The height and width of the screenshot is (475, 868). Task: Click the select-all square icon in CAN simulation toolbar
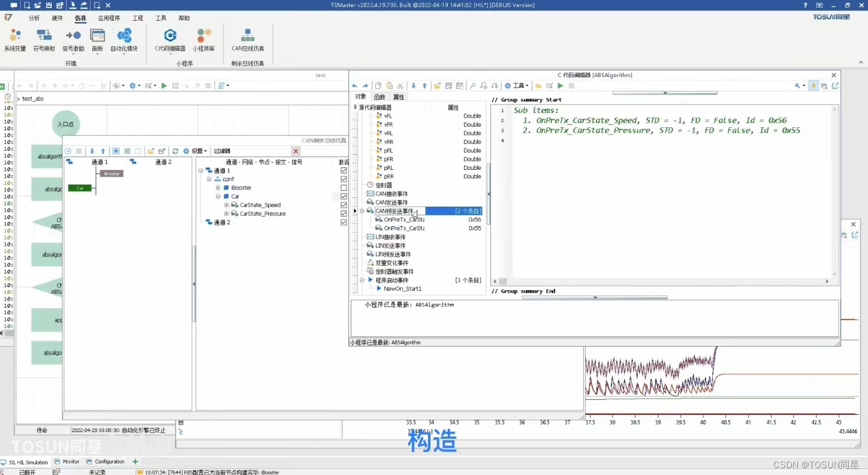tap(116, 151)
